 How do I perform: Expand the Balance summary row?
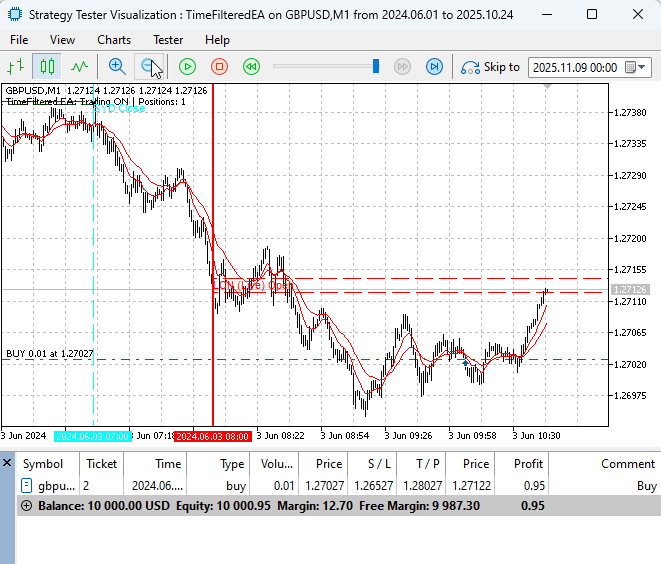coord(27,505)
